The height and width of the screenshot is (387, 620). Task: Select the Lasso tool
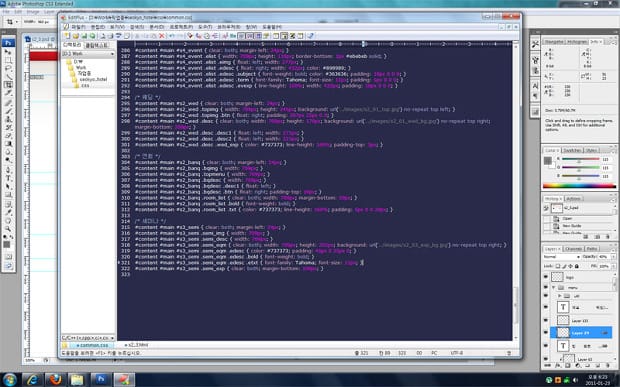(x=8, y=68)
